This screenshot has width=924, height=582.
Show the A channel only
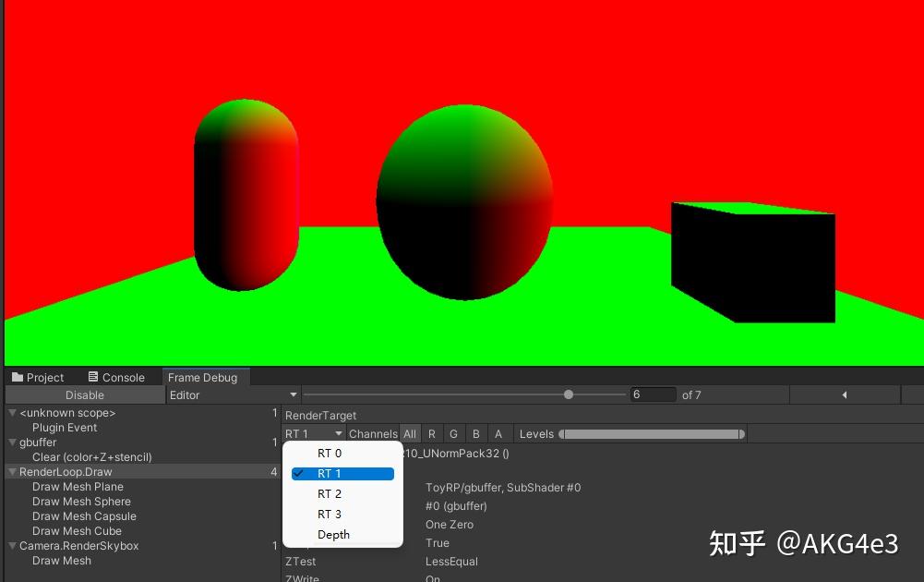coord(498,433)
